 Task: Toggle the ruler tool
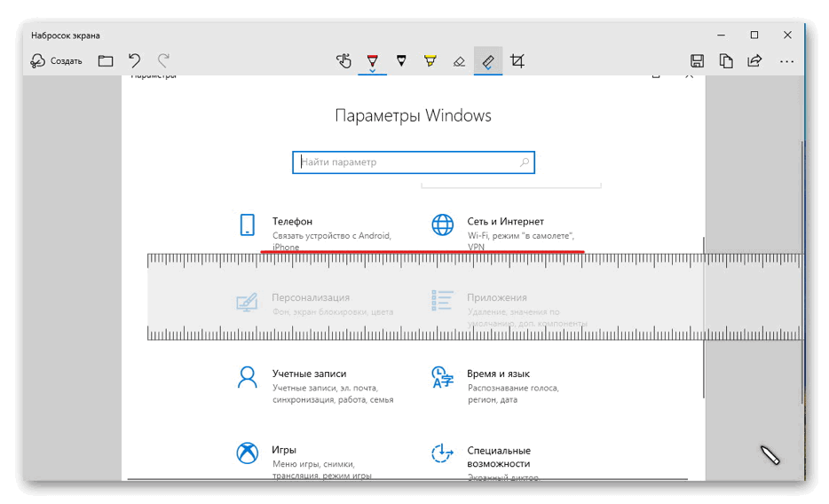488,61
